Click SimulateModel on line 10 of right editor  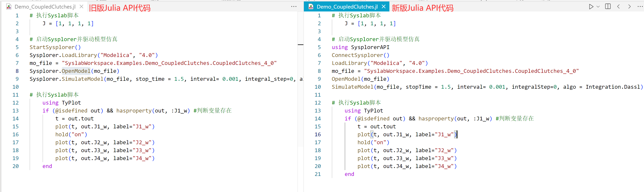point(352,87)
